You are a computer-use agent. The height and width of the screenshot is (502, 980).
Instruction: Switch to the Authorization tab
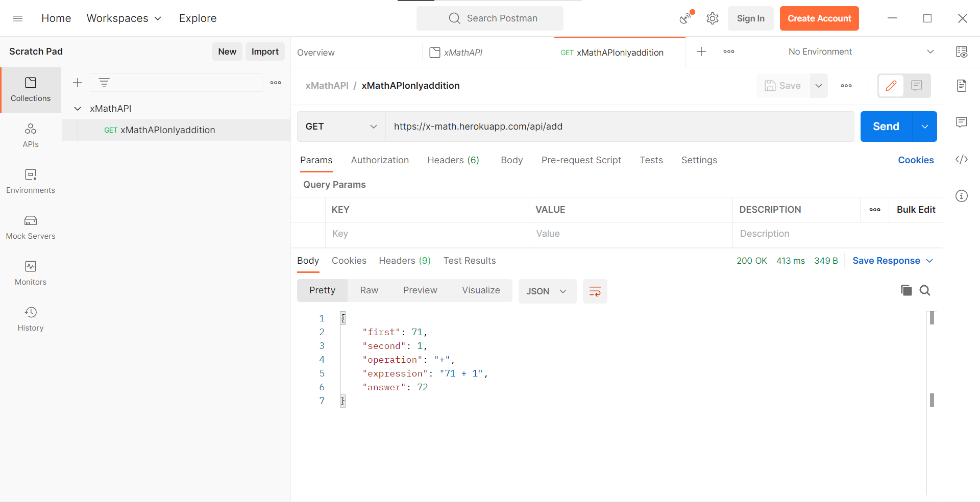point(380,160)
